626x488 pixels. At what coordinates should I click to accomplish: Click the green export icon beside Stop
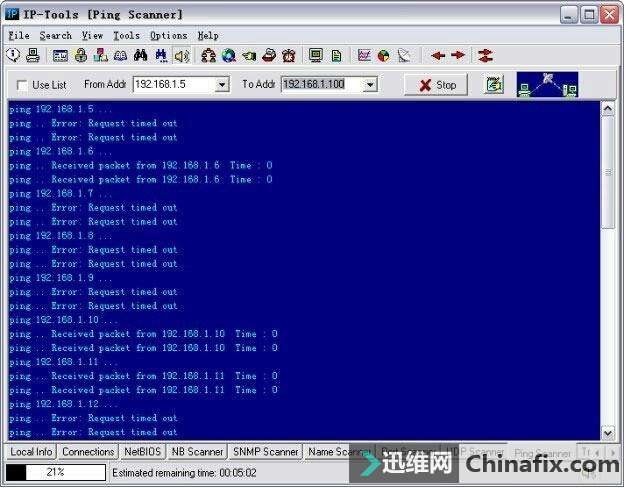[x=494, y=85]
